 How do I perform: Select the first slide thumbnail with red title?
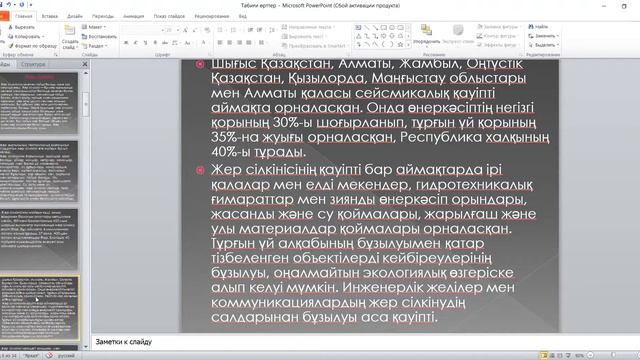[x=39, y=103]
